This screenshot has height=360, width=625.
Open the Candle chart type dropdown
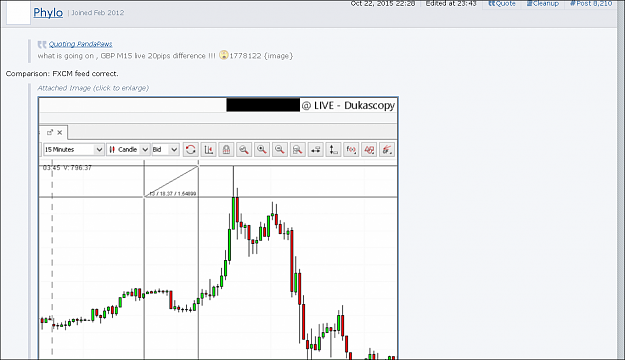pyautogui.click(x=128, y=150)
